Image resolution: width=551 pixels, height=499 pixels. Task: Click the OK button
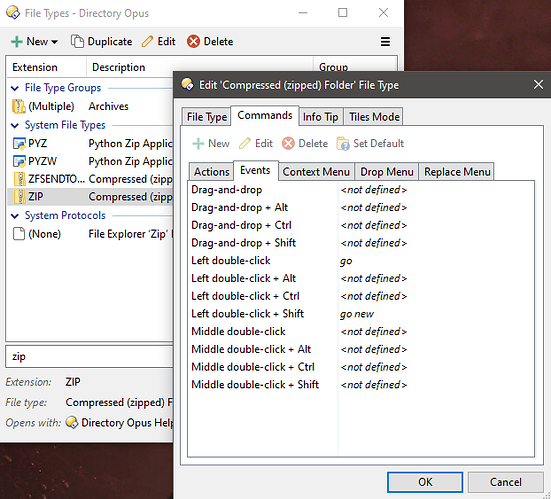coord(425,482)
